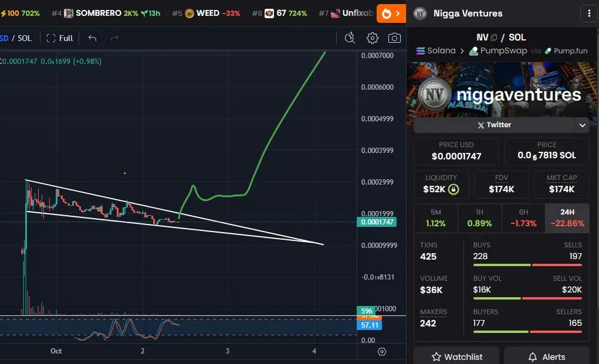The width and height of the screenshot is (599, 364).
Task: Click the Solana chain link
Action: [436, 51]
